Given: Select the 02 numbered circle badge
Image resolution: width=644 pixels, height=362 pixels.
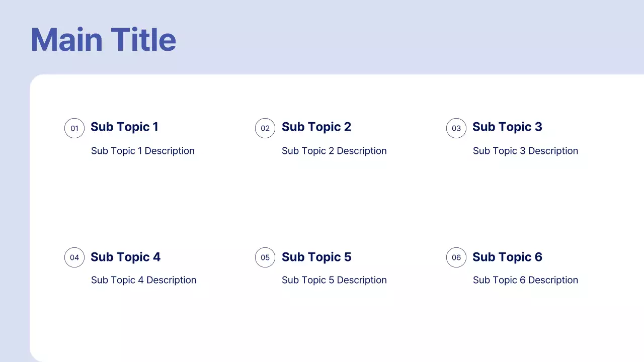Looking at the screenshot, I should pos(265,128).
